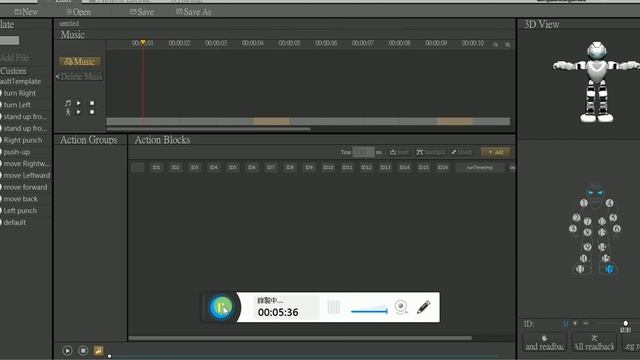Click the Action Blocks horizontal scrollbar
This screenshot has height=360, width=640.
click(300, 338)
